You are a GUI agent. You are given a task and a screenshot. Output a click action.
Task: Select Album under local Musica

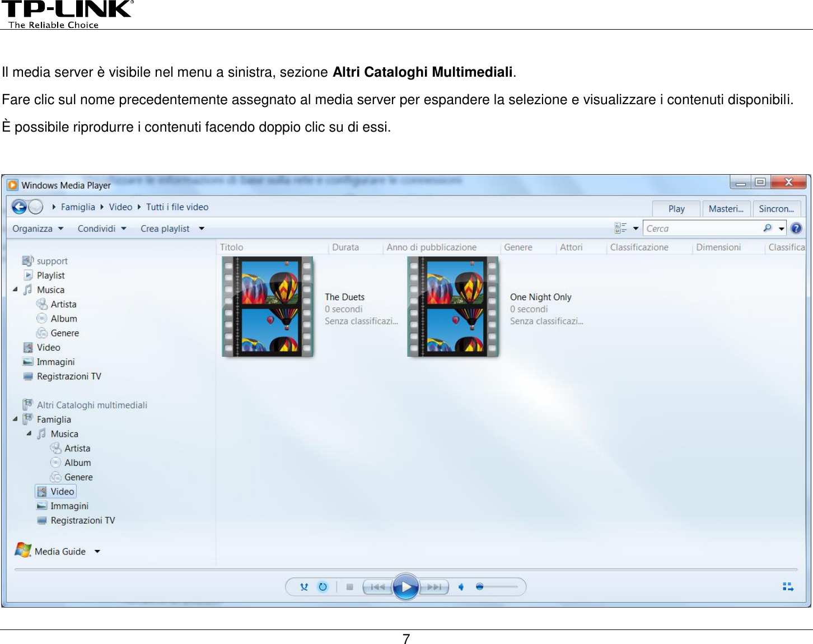tap(57, 319)
